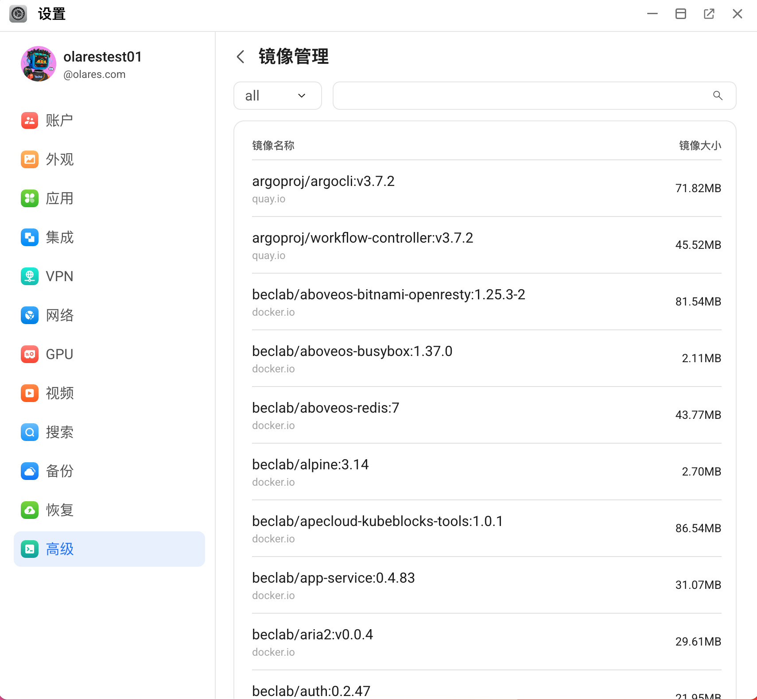Open the 备份 backup cloud icon

tap(29, 471)
